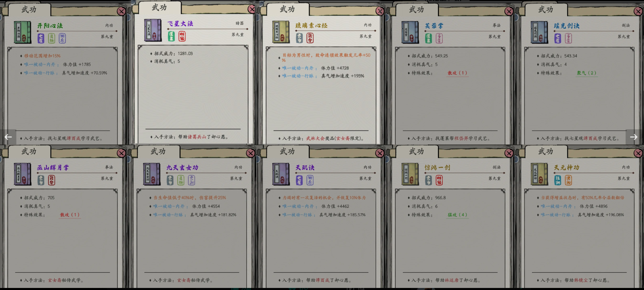Click the 惊鸿一剑 manual icon

coord(410,174)
